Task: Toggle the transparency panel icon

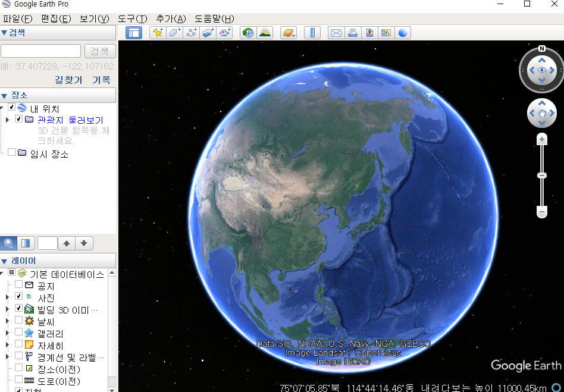Action: tap(26, 243)
